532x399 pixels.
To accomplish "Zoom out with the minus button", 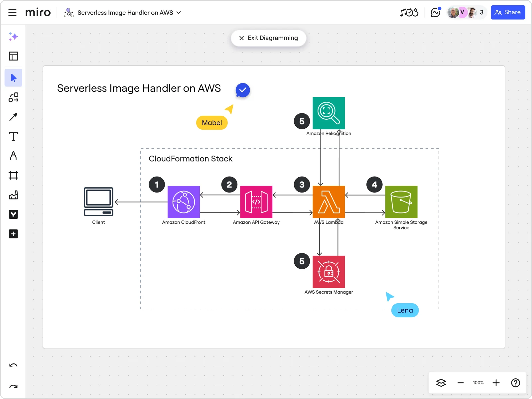I will (x=460, y=383).
